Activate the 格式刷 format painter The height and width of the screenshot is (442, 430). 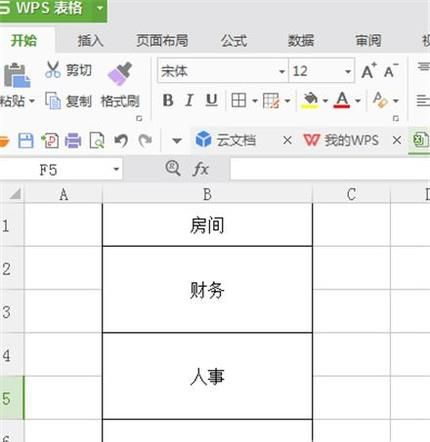click(x=120, y=86)
